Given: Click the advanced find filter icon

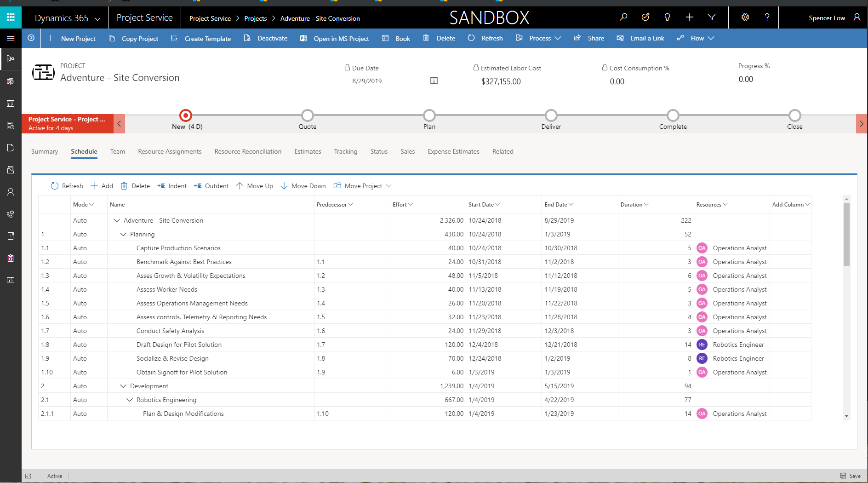Looking at the screenshot, I should [x=712, y=17].
